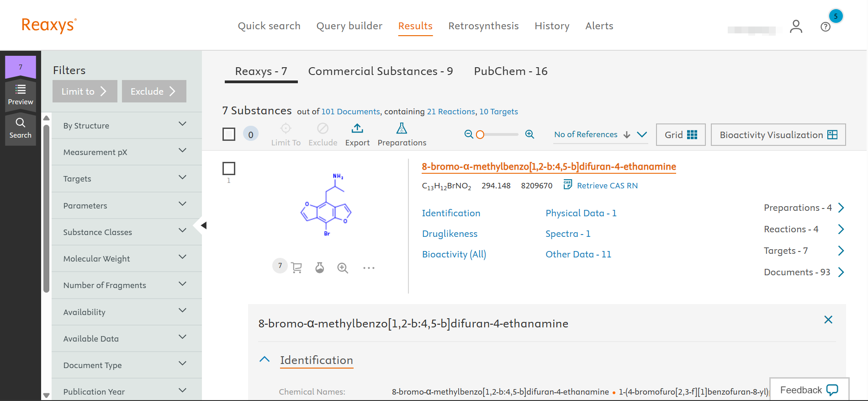Open the Feedback chat button
The height and width of the screenshot is (401, 868).
coord(809,390)
